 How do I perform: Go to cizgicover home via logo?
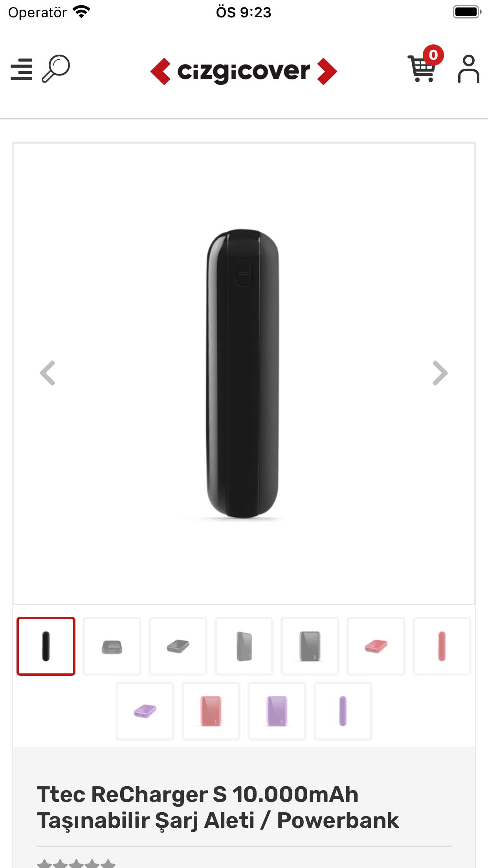point(244,71)
